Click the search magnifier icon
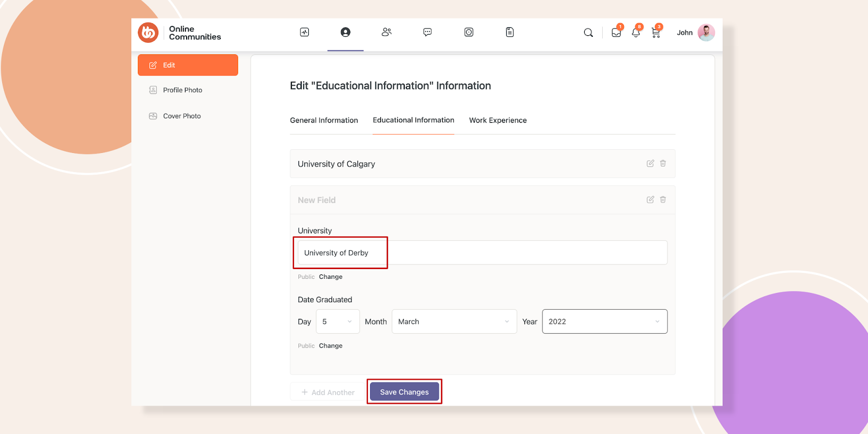The image size is (868, 434). point(588,33)
